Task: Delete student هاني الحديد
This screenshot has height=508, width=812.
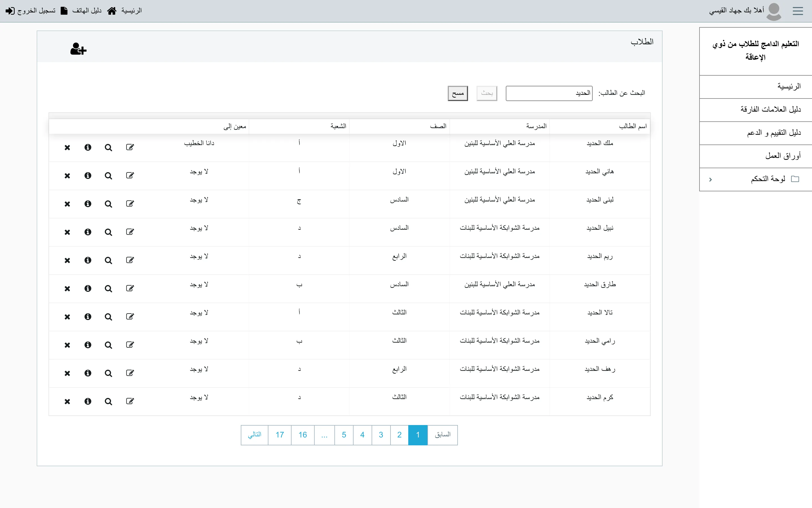Action: [x=67, y=176]
